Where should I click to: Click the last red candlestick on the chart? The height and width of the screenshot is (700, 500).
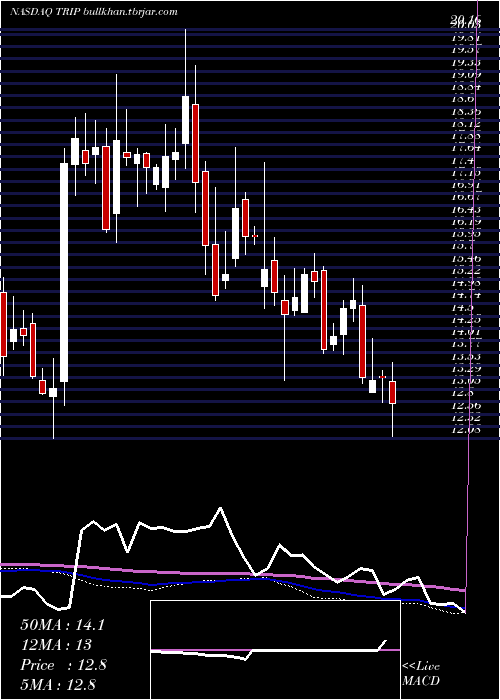pos(392,392)
